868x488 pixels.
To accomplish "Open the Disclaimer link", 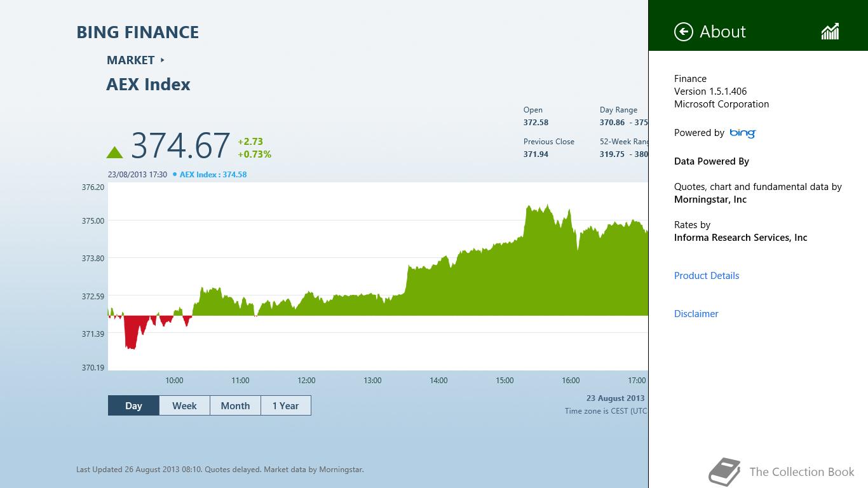I will point(696,314).
